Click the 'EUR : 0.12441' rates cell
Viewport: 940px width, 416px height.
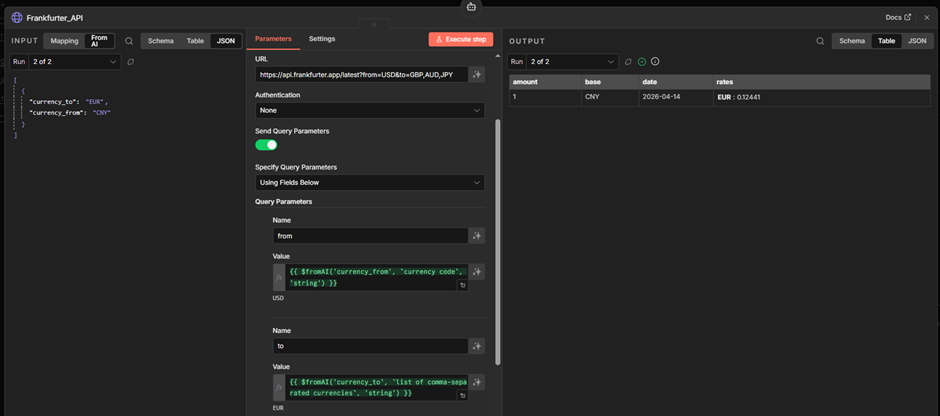[821, 97]
